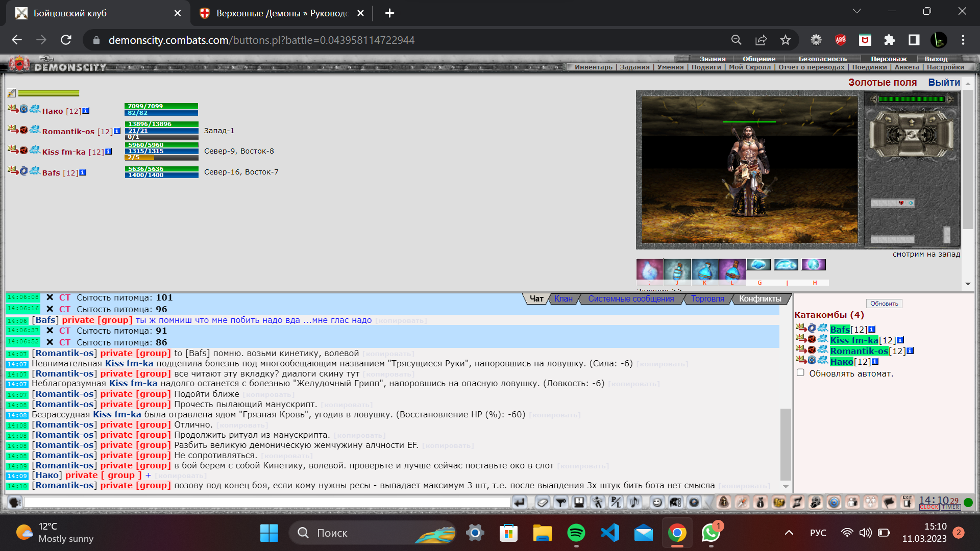Click the EXIT door icon

tap(908, 502)
